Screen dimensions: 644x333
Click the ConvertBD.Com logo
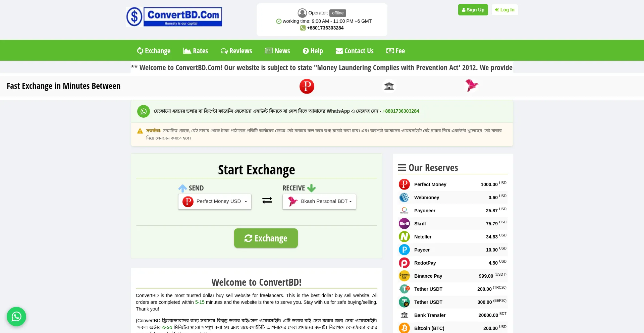click(x=174, y=17)
